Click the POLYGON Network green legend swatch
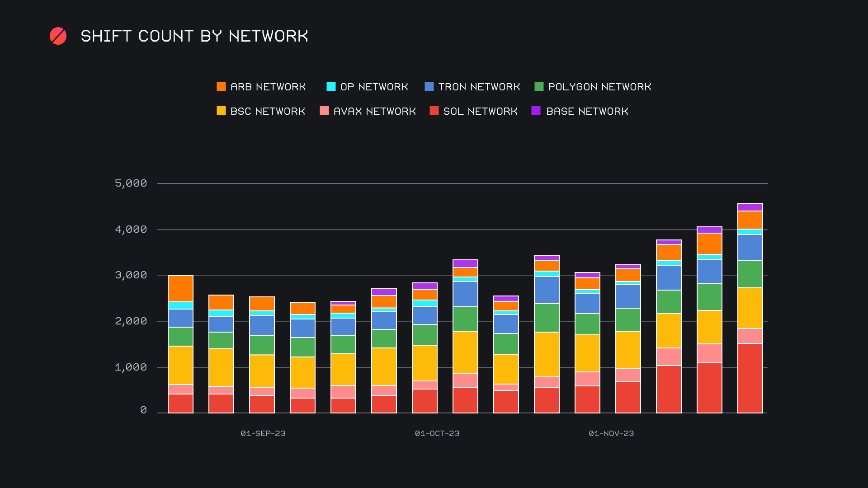Screen dimensions: 868x488 click(539, 86)
